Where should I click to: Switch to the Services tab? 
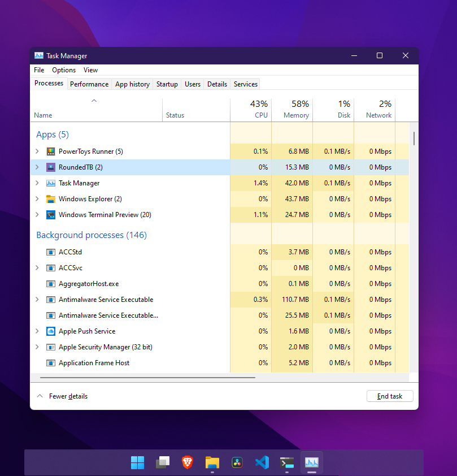(x=246, y=84)
